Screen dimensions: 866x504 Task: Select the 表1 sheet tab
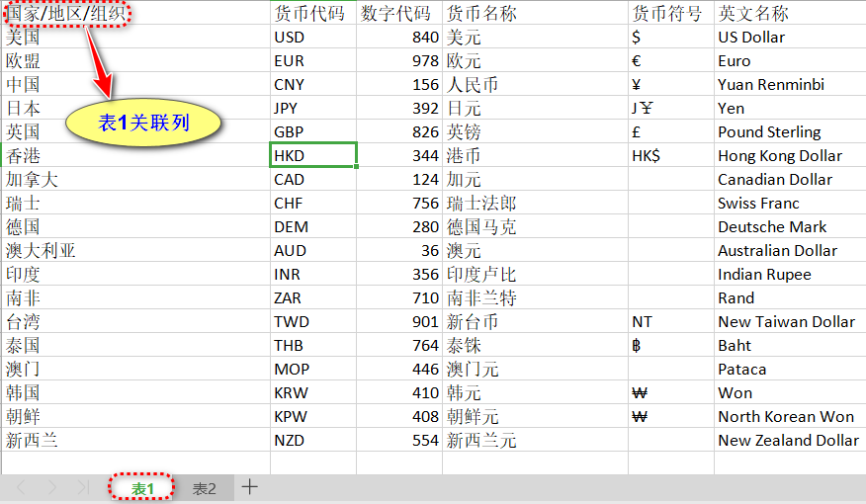(142, 488)
